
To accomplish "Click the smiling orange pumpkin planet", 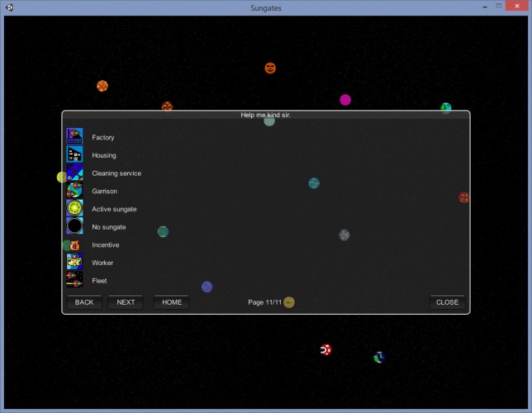I will (x=270, y=69).
